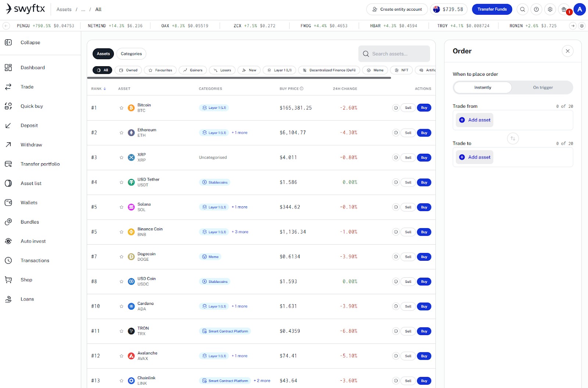588x388 pixels.
Task: Open the AUD balance $739.58 selector
Action: click(x=449, y=10)
